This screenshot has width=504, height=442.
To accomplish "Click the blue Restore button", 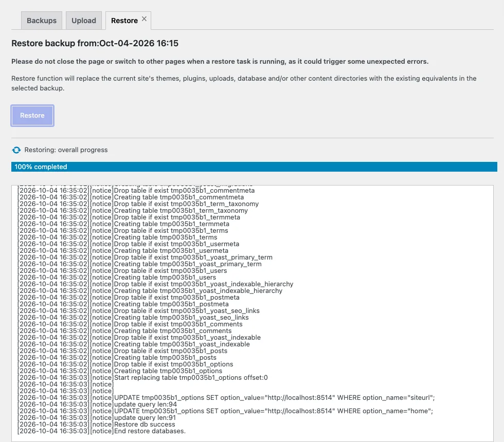I will click(32, 116).
